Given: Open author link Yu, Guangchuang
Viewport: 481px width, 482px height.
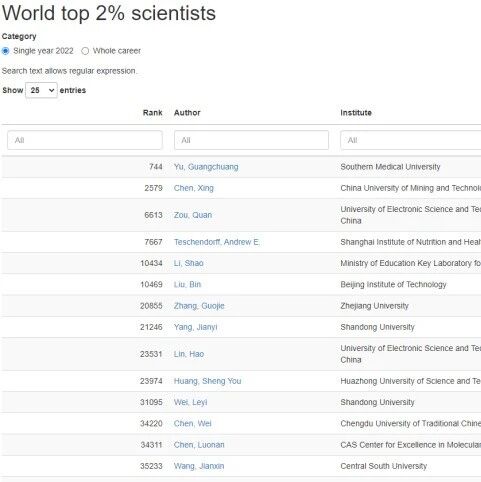Looking at the screenshot, I should pos(206,167).
